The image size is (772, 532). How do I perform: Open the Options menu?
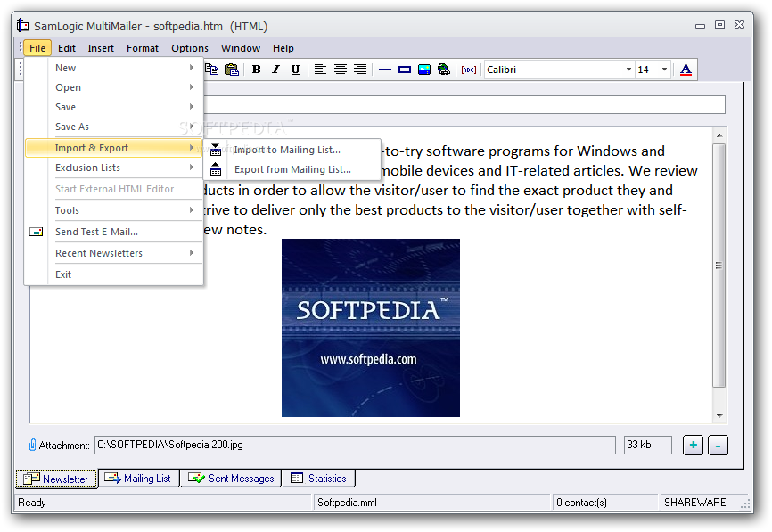(190, 48)
